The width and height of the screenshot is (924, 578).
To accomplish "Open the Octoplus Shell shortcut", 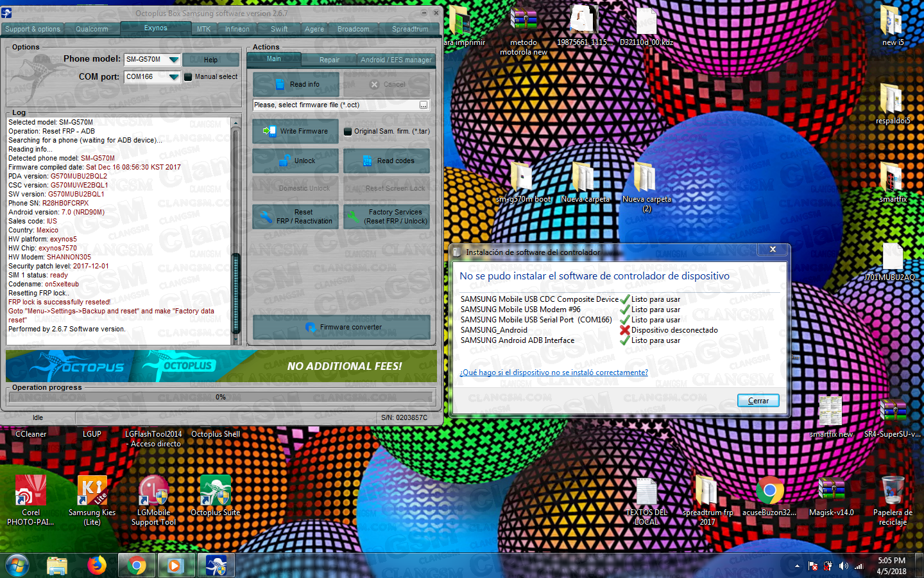I will [216, 434].
